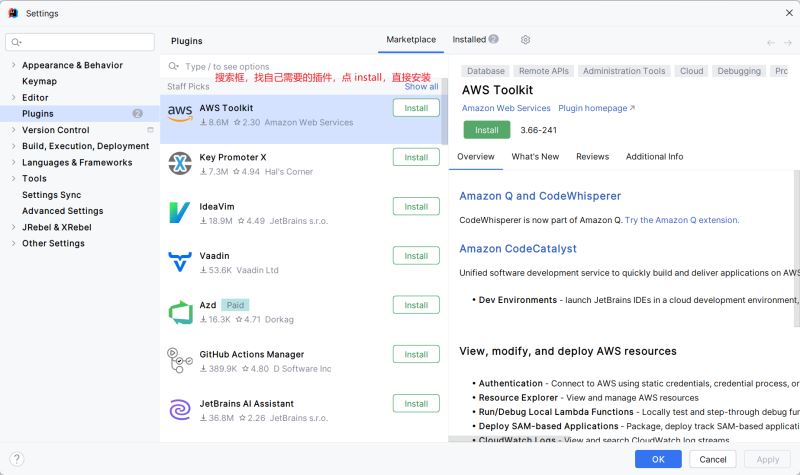The height and width of the screenshot is (475, 800).
Task: Click the Vaadin plugin icon
Action: coord(180,261)
